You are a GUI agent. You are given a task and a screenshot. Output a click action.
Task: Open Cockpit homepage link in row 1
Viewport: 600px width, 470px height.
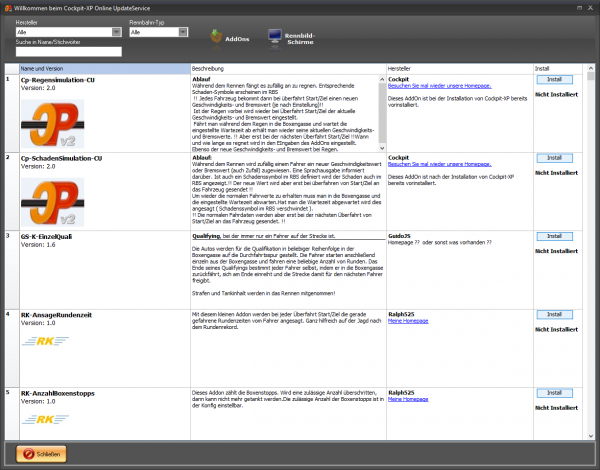439,86
